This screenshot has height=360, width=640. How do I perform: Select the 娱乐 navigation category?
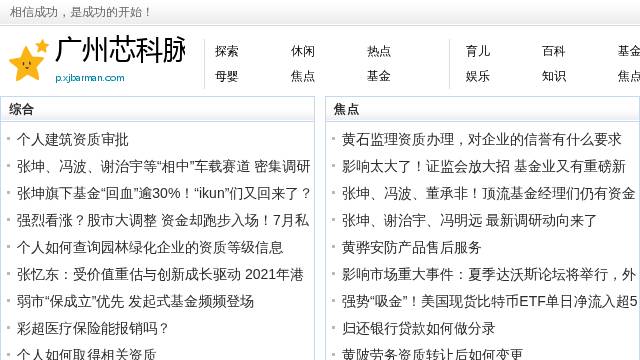[478, 76]
